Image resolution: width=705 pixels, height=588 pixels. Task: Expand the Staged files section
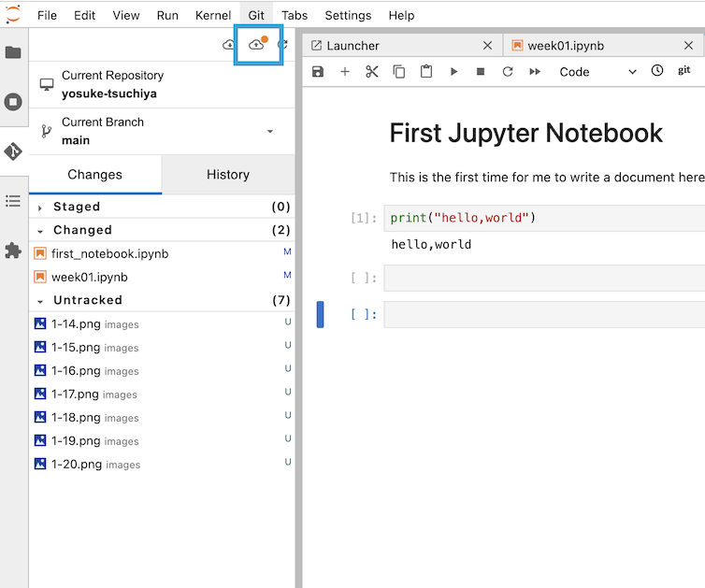coord(41,208)
